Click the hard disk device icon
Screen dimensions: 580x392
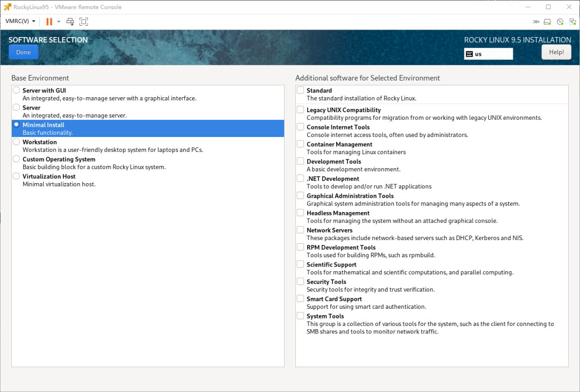click(x=547, y=22)
